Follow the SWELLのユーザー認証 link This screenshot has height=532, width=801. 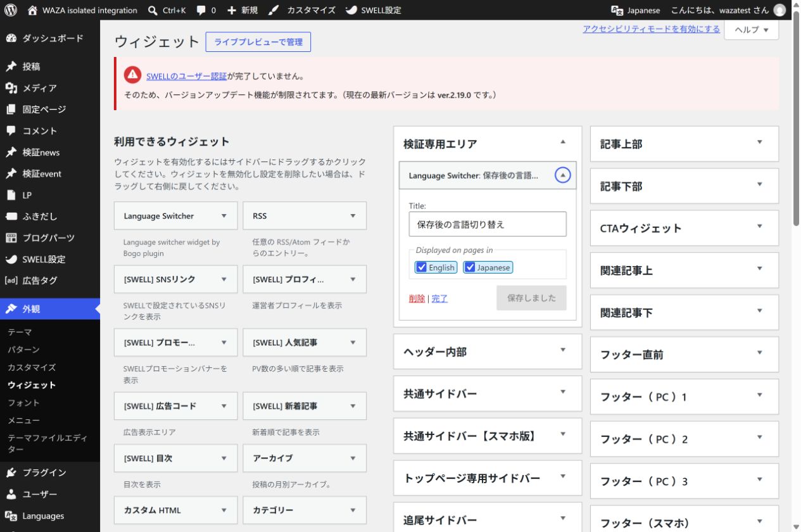click(186, 76)
